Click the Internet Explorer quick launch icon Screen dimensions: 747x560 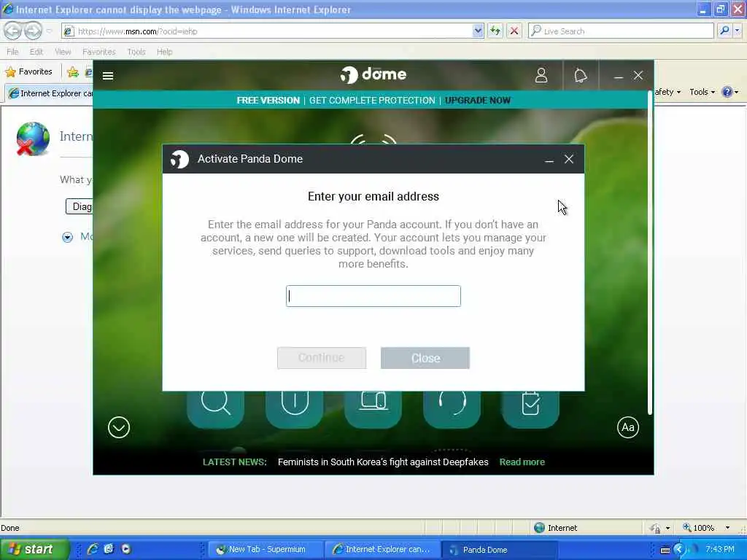[93, 549]
